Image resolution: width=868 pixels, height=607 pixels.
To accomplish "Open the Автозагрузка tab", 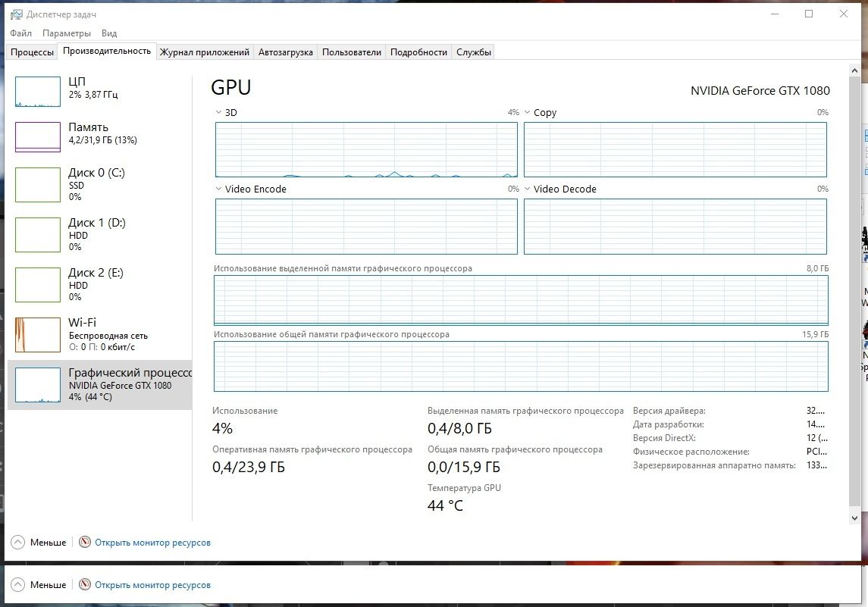I will point(286,52).
